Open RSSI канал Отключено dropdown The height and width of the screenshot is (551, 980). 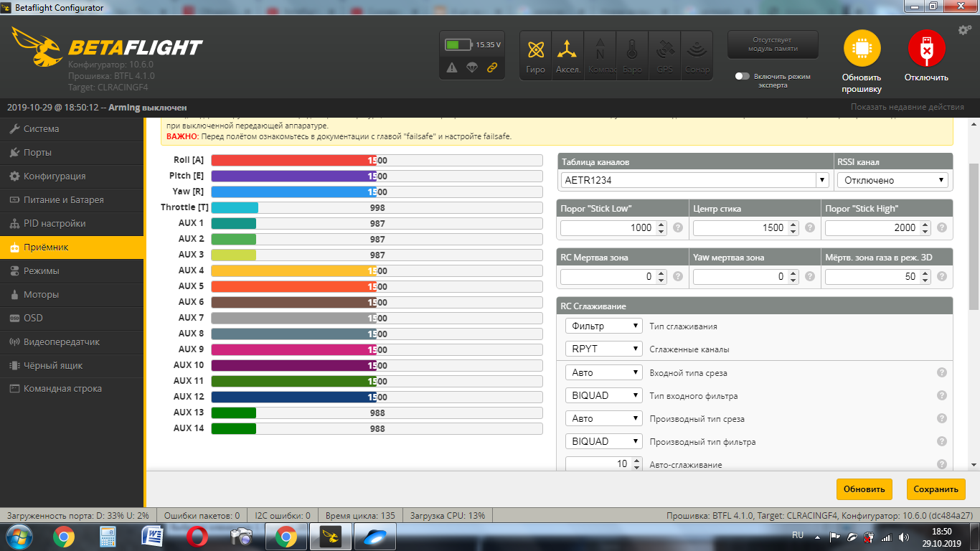[892, 180]
